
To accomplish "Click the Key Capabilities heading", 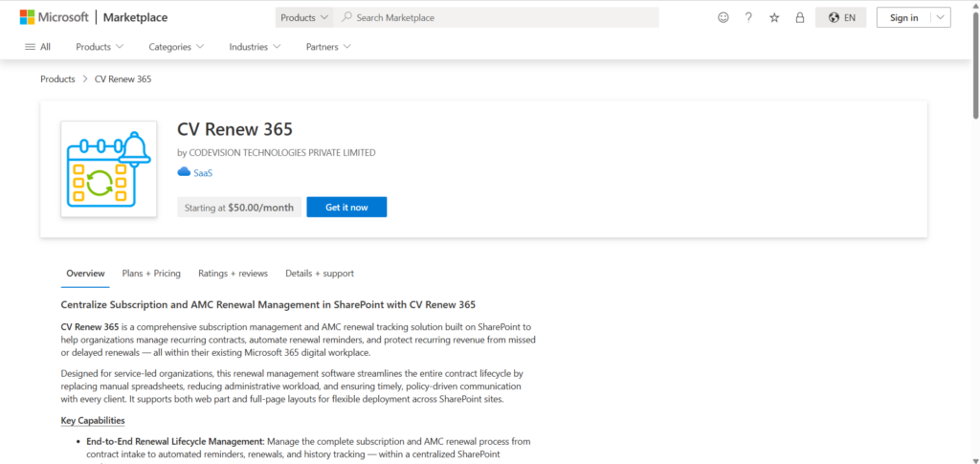I will coord(93,420).
